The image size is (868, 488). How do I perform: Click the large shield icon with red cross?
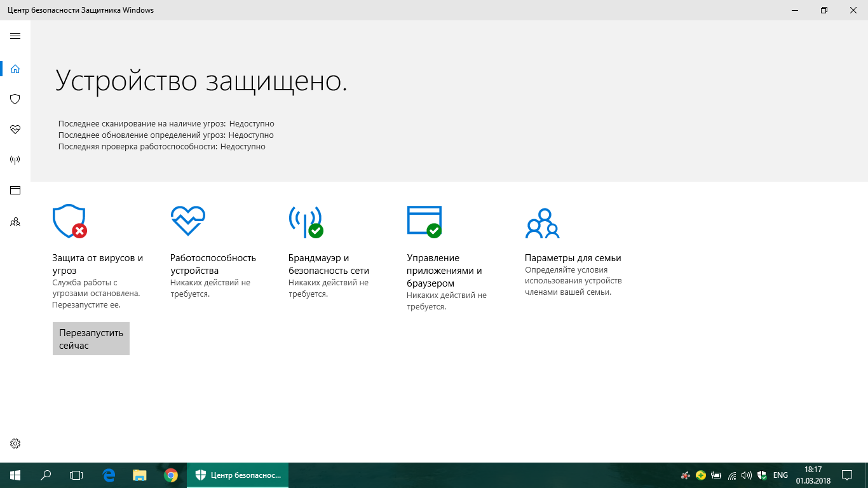69,221
